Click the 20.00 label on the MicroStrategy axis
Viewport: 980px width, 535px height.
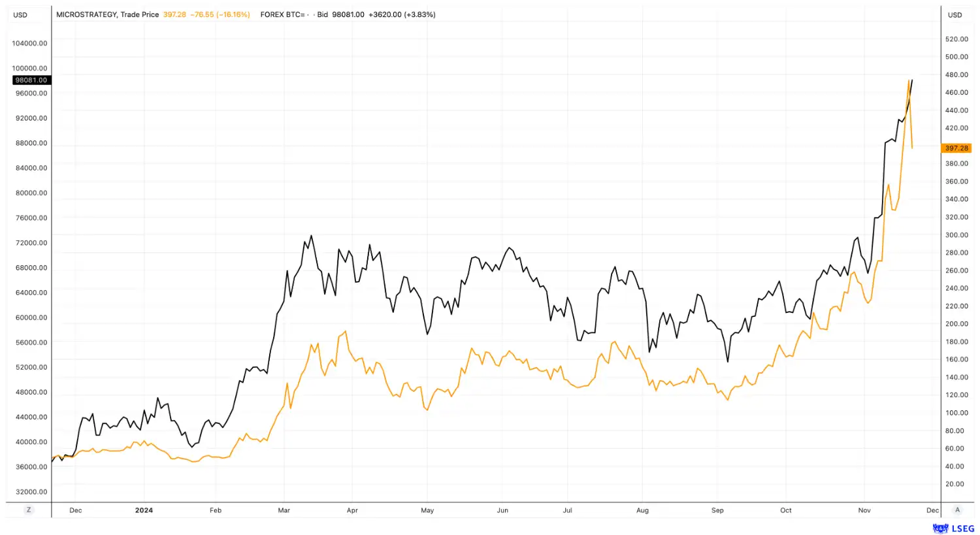955,484
